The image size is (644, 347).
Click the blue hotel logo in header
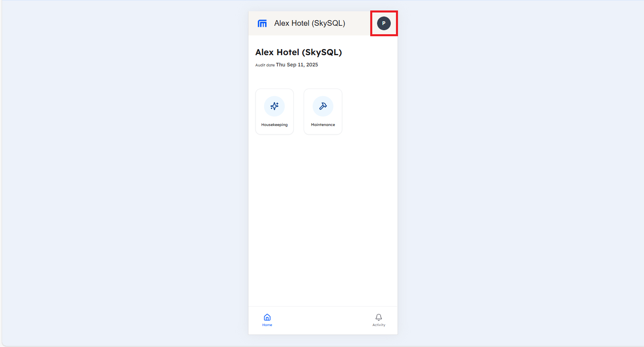pos(262,23)
